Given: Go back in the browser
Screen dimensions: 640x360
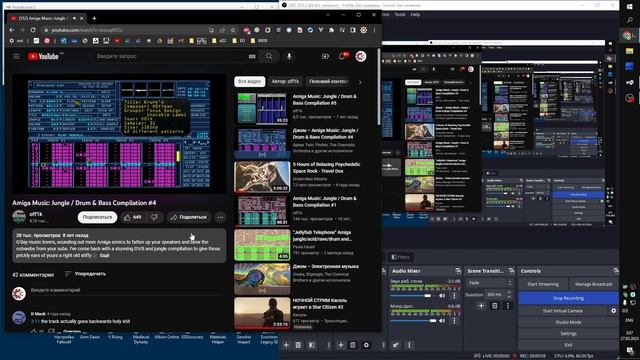Looking at the screenshot, I should tap(11, 30).
